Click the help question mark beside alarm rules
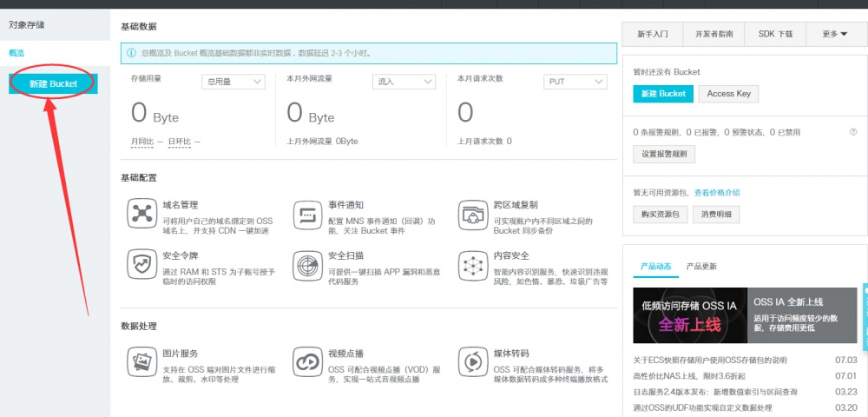 pos(853,132)
